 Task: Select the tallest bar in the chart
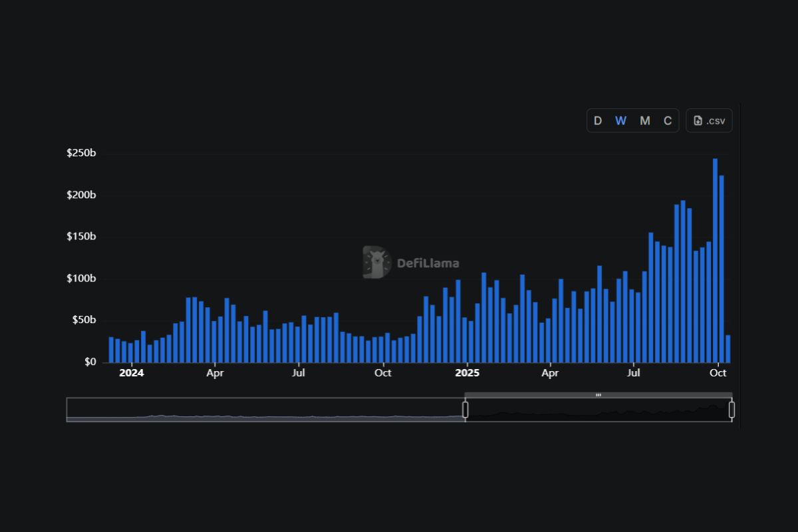(x=715, y=261)
